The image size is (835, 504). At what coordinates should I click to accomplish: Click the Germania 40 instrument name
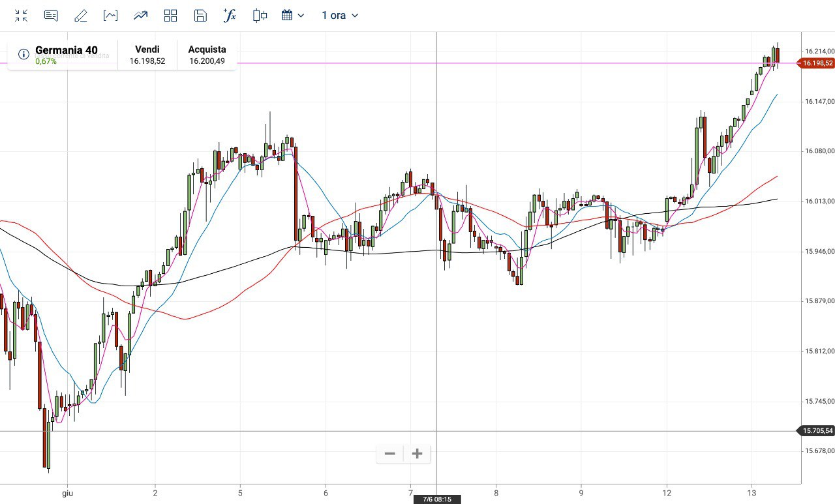67,50
